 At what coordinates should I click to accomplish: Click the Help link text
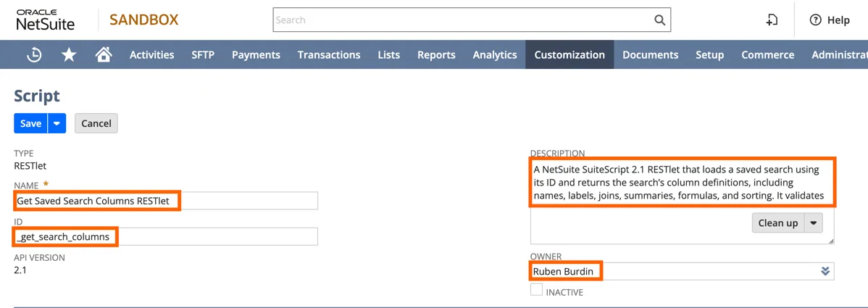point(838,20)
